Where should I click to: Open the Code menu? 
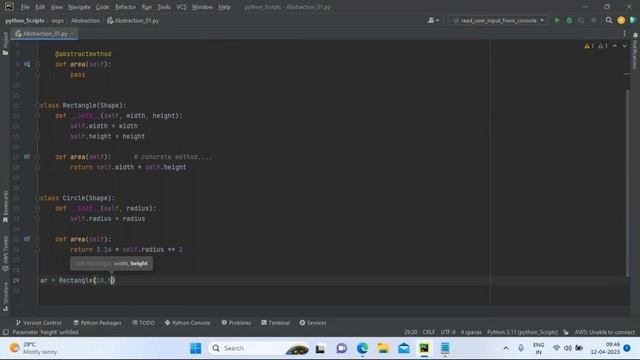102,7
